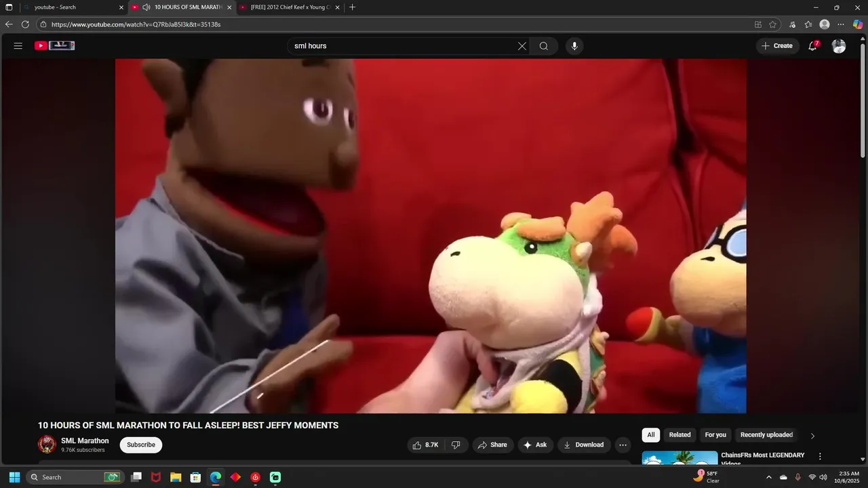Viewport: 868px width, 488px height.
Task: Subscribe to SML Marathon
Action: pyautogui.click(x=141, y=445)
